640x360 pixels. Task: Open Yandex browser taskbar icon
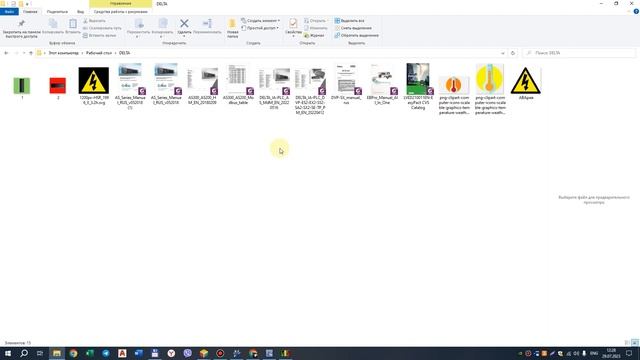click(171, 353)
